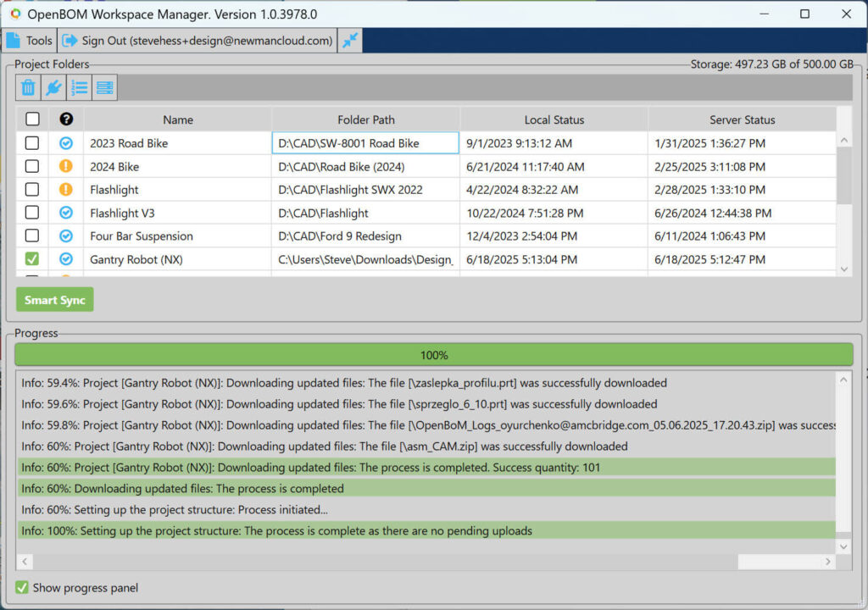Click the progress log's scroll left arrow
Viewport: 868px width, 610px height.
pos(25,562)
